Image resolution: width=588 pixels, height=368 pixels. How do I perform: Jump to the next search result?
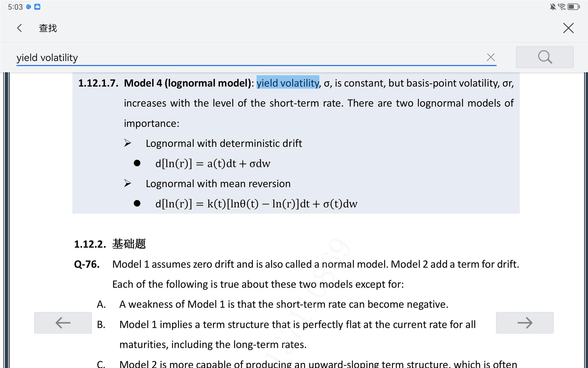pyautogui.click(x=524, y=323)
